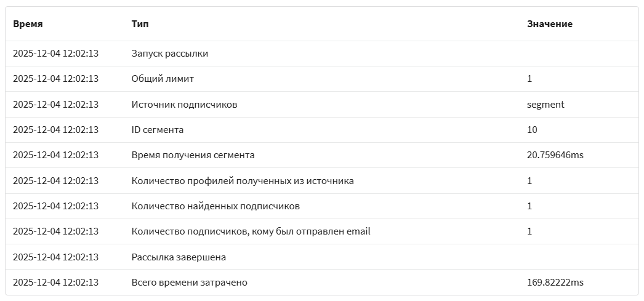
Task: Click the Общий лимит value 1
Action: pyautogui.click(x=529, y=79)
